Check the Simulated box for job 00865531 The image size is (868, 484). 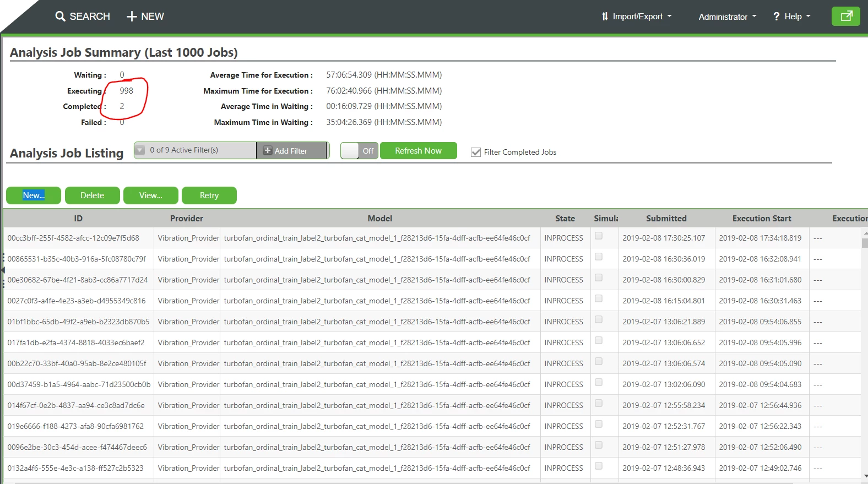[599, 257]
